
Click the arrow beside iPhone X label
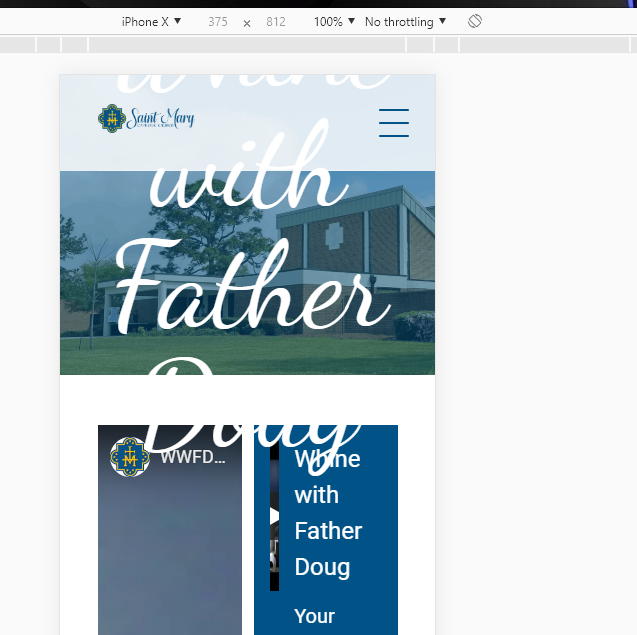point(178,21)
